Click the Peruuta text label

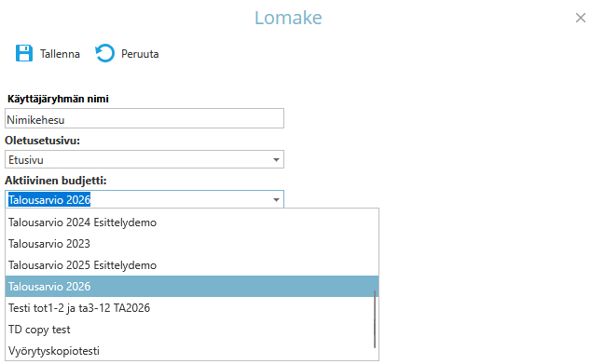tap(140, 54)
